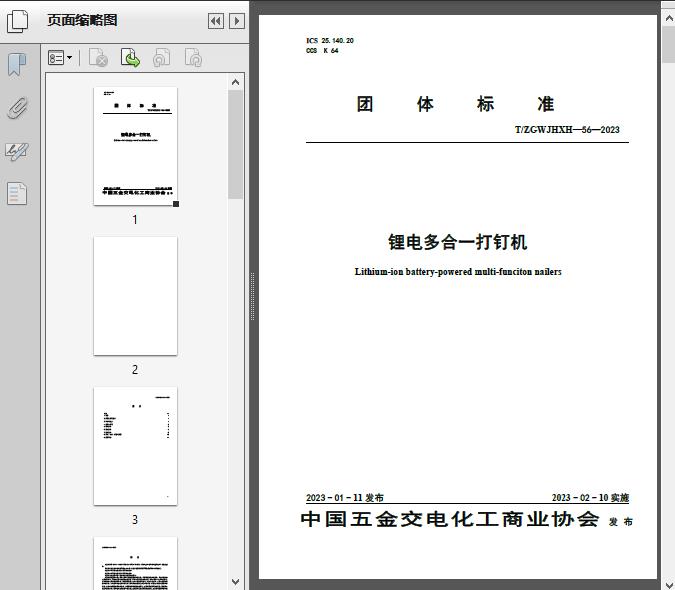The image size is (675, 590).
Task: Click the thumbnail panel scroll-up arrow
Action: [235, 82]
